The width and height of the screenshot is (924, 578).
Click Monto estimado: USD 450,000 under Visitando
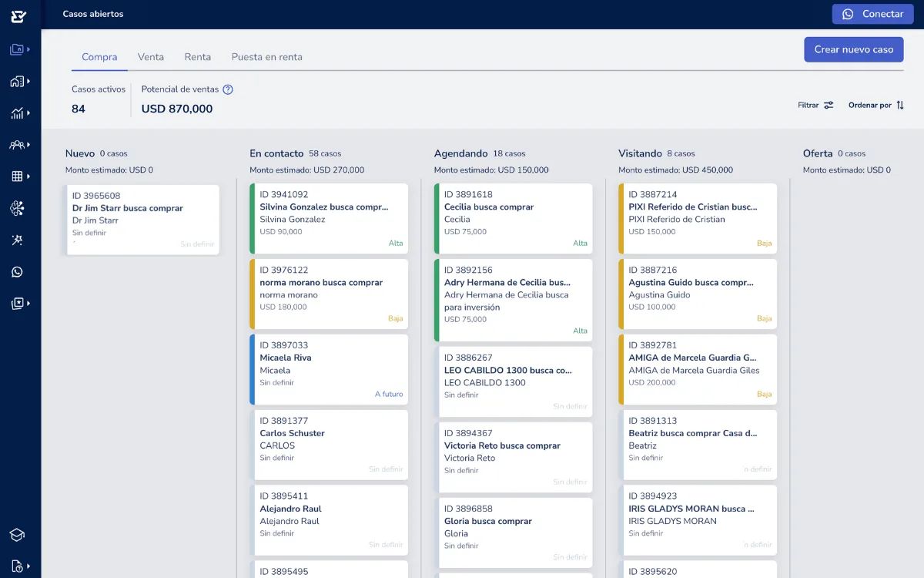[x=676, y=170]
